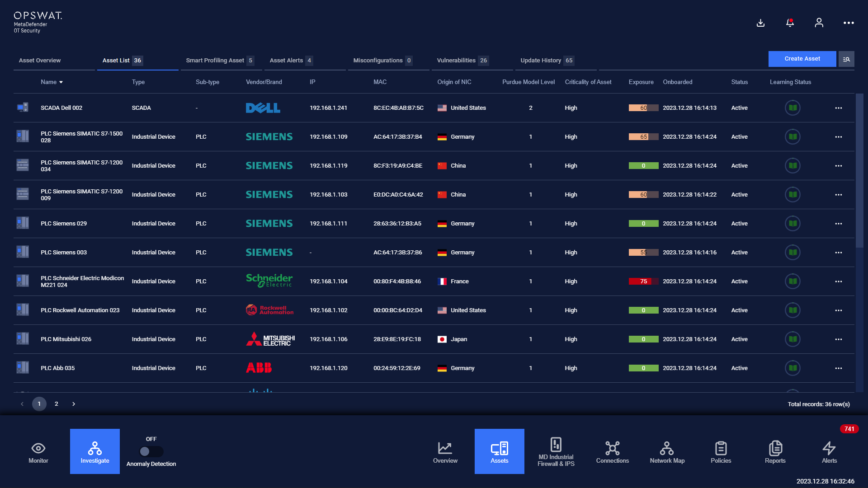Toggle Anomaly Detection switch
Screen dimensions: 868x488
click(151, 451)
